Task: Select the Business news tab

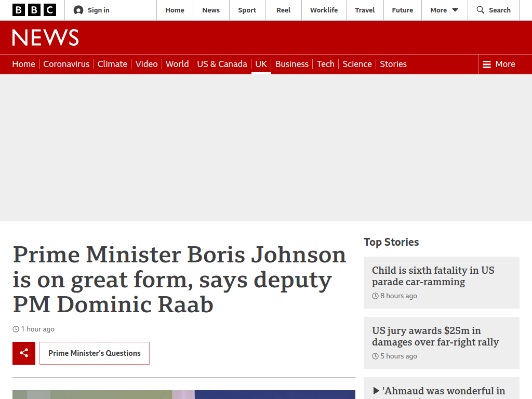Action: click(292, 64)
